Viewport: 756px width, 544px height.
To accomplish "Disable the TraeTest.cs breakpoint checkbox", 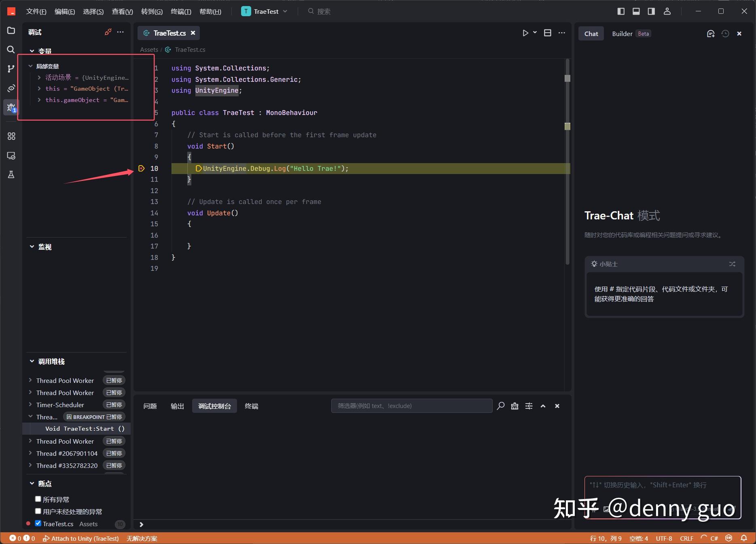I will point(38,523).
